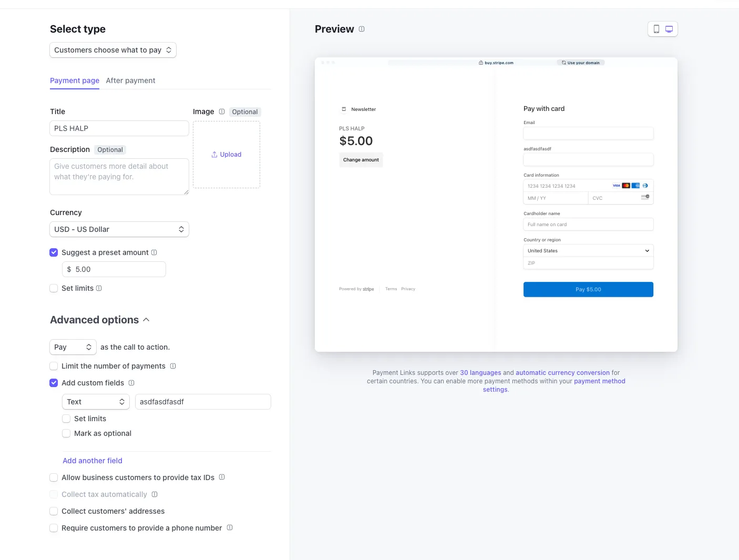
Task: Click info icon beside Image label
Action: (x=222, y=111)
